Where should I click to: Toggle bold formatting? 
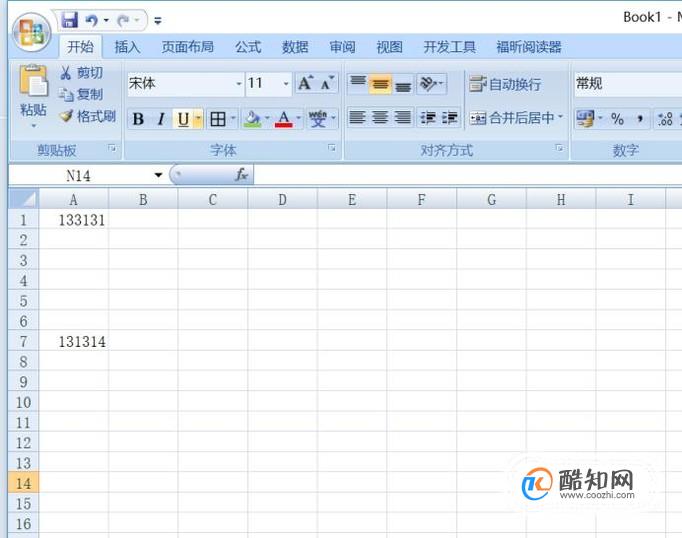(138, 119)
